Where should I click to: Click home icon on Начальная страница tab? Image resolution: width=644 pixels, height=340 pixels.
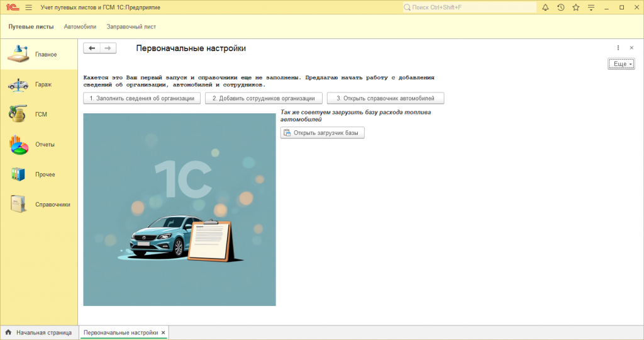[8, 332]
